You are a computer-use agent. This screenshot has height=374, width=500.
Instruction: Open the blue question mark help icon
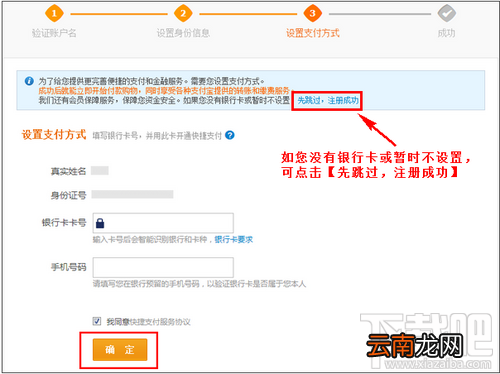230,135
